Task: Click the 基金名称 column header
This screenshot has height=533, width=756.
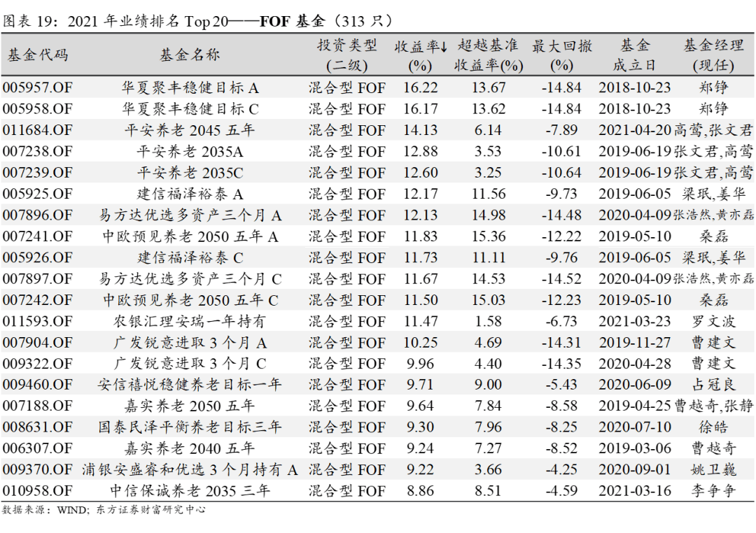Action: 190,55
